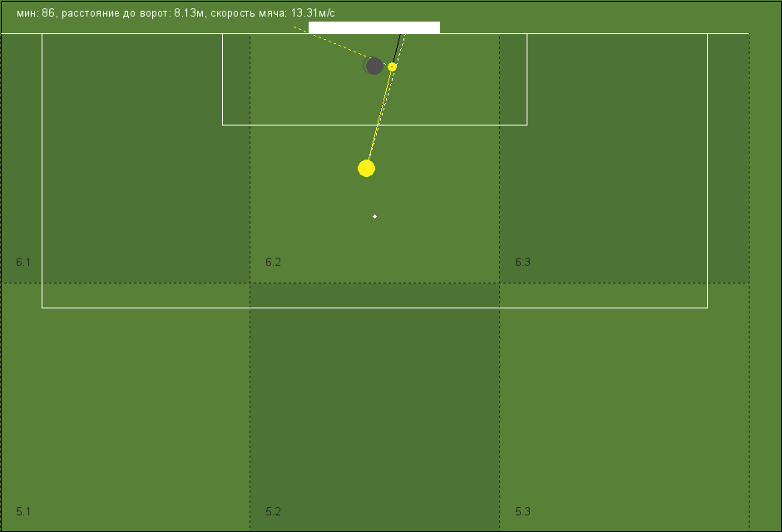Image resolution: width=782 pixels, height=532 pixels.
Task: Click the dashed yellow line left of the goal
Action: 332,42
